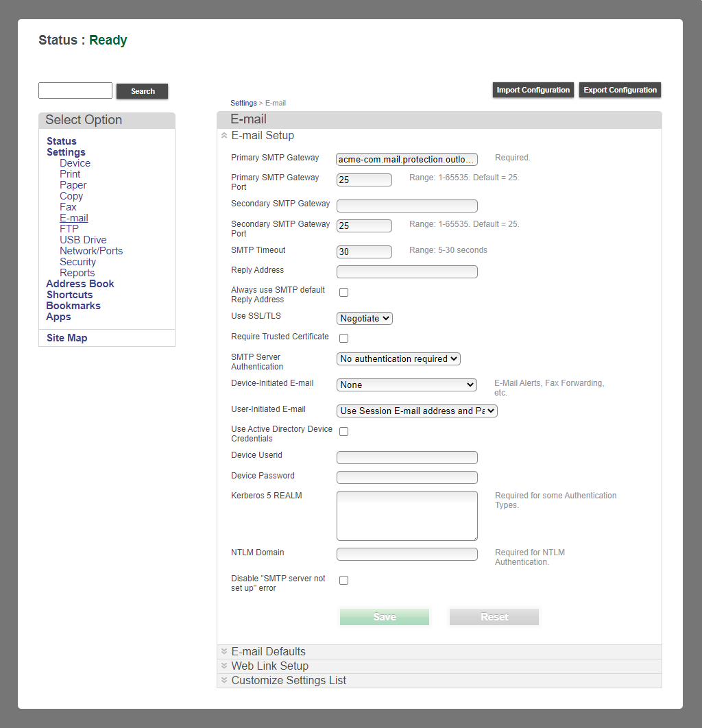Open the Fax settings page
702x728 pixels.
pos(68,206)
